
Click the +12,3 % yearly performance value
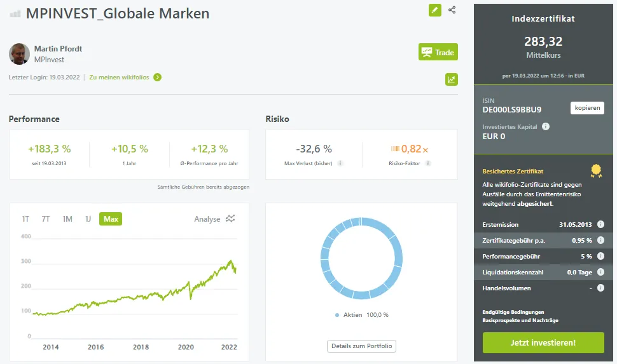(209, 149)
